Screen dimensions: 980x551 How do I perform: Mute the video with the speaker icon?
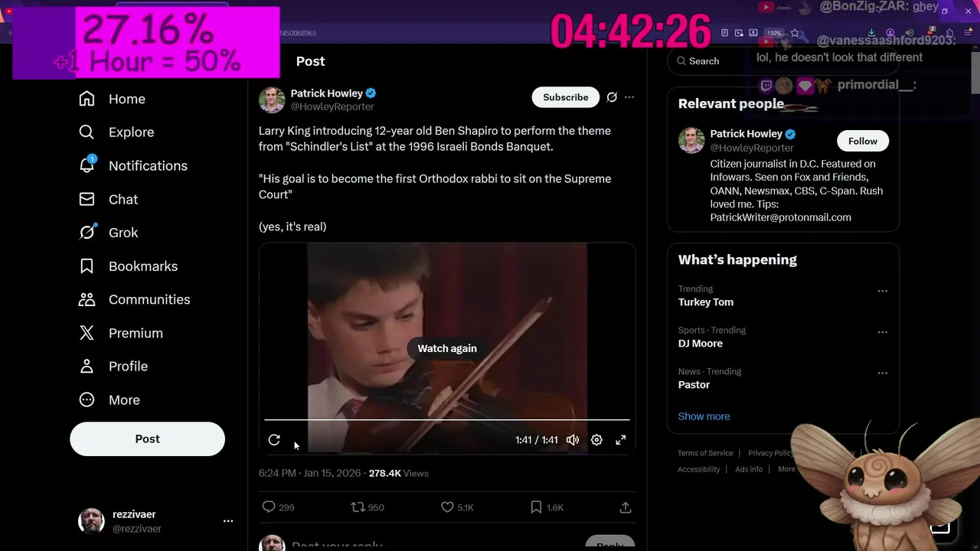(x=573, y=440)
